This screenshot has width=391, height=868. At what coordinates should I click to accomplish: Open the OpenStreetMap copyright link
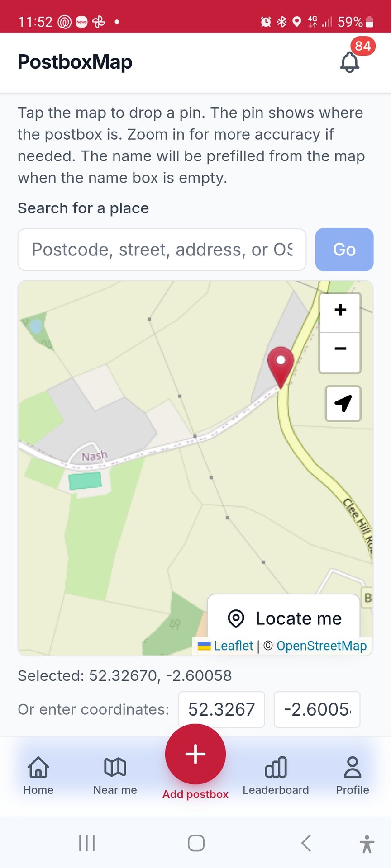pos(321,646)
